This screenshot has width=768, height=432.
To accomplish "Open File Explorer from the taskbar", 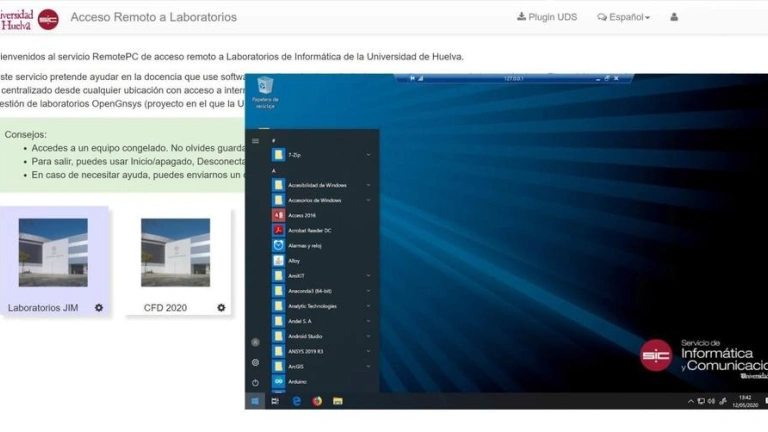I will 338,401.
